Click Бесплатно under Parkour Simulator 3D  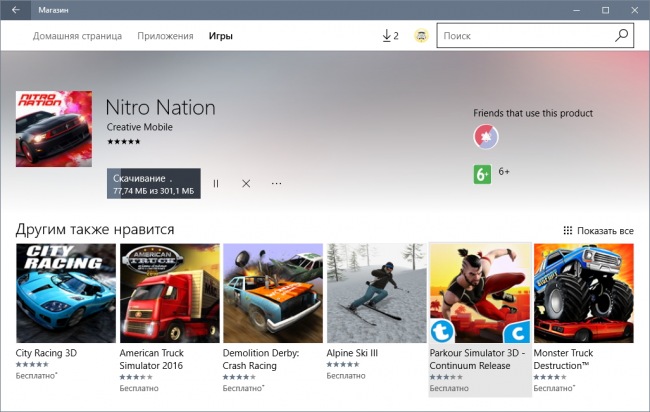click(x=449, y=388)
